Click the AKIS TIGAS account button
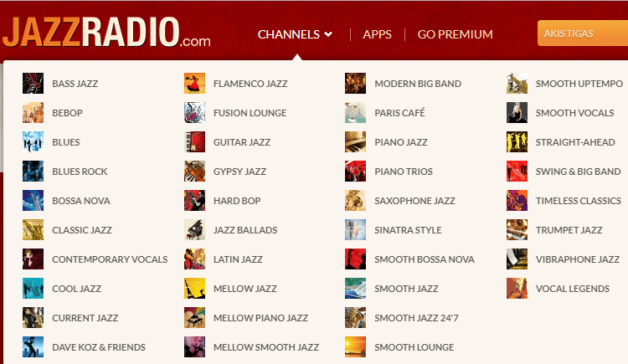The width and height of the screenshot is (628, 364). 582,33
